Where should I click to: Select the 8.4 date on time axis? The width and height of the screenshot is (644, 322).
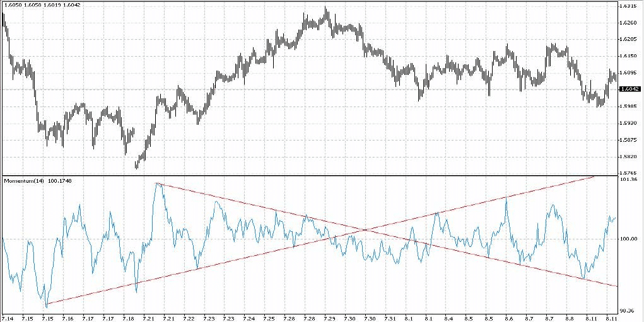click(x=450, y=318)
